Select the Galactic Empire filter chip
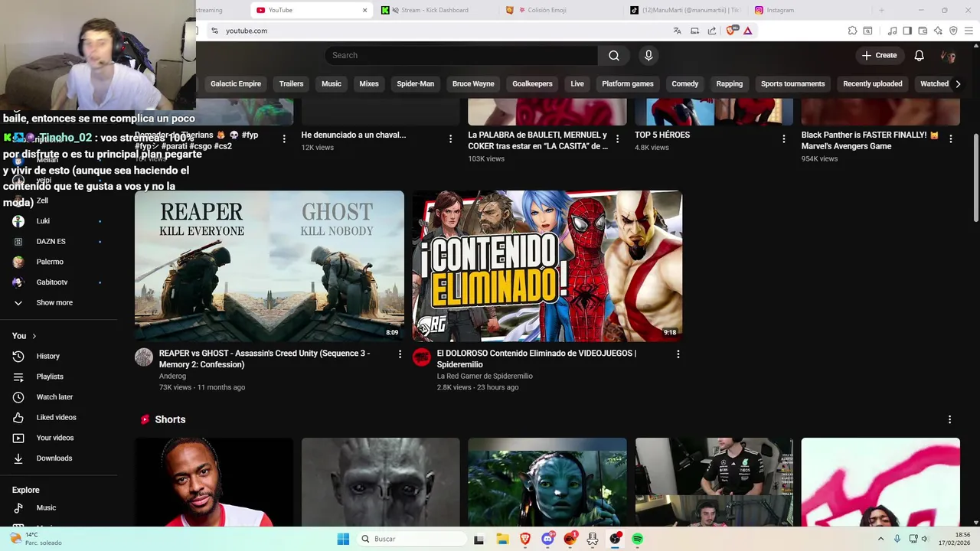 coord(236,83)
